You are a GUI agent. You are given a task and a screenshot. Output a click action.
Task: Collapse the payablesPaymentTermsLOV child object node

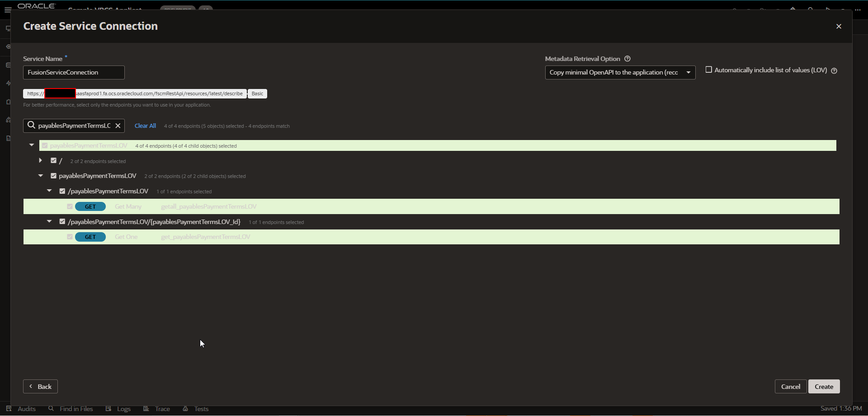(x=41, y=176)
